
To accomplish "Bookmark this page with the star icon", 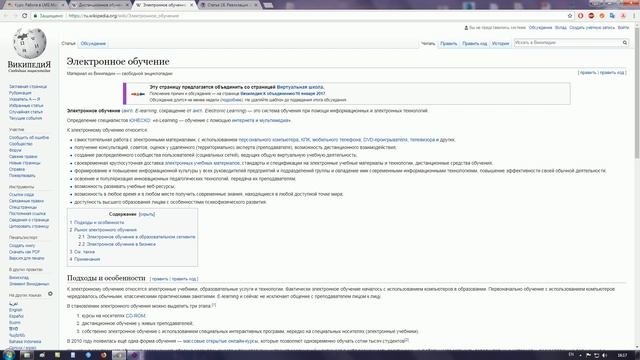I will [x=570, y=16].
